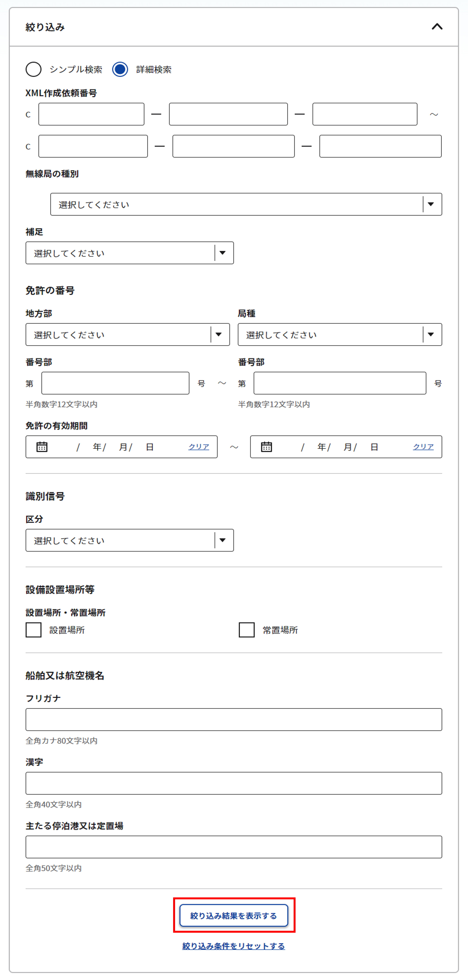The height and width of the screenshot is (980, 468).
Task: Select the 詳細検索 radio button
Action: 120,69
